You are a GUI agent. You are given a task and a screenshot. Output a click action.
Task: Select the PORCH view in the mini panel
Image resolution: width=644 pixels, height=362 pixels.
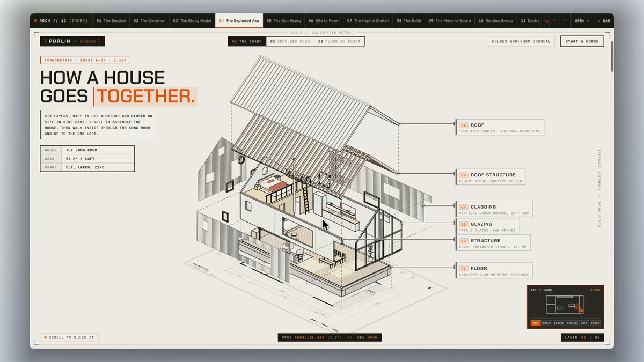547,323
